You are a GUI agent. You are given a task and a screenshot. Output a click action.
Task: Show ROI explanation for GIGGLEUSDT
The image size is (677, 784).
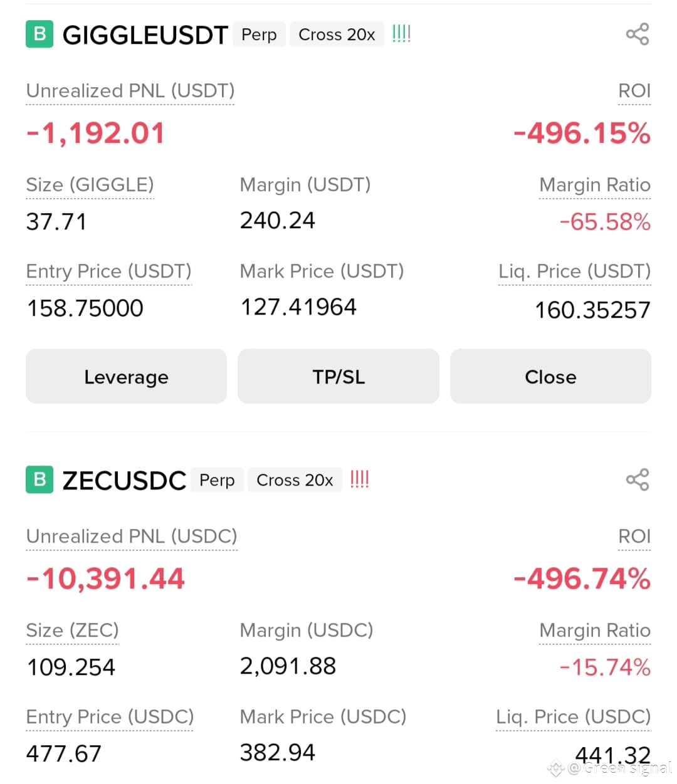click(x=634, y=91)
